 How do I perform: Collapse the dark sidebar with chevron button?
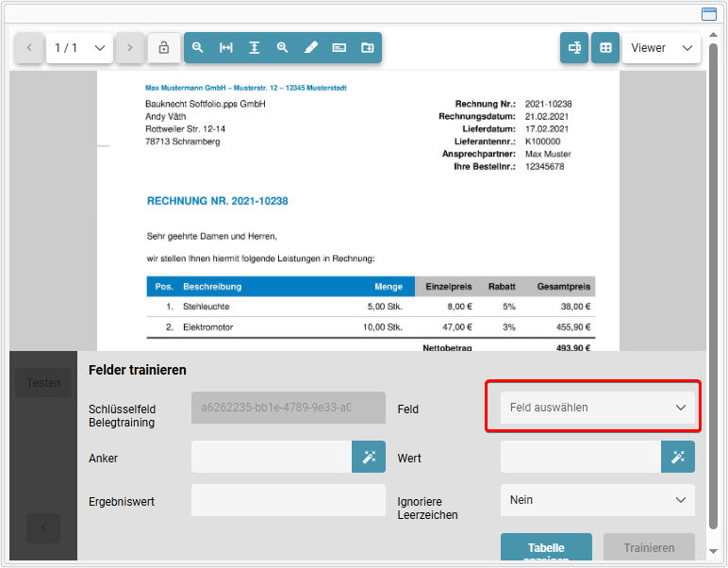[x=43, y=528]
